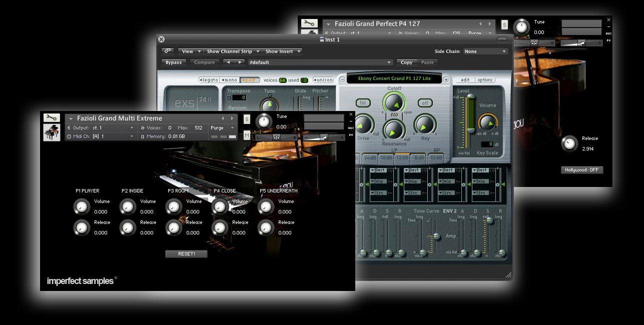Screen dimensions: 644x325
Task: Click the Compare button in Inst 1
Action: (x=204, y=62)
